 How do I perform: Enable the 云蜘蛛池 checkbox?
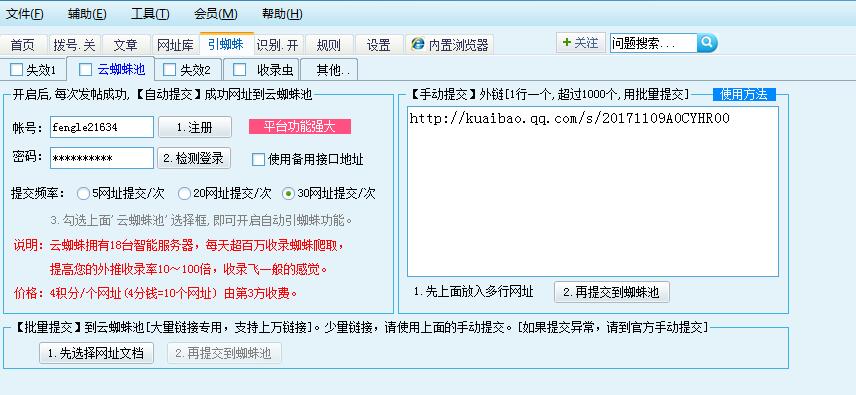click(x=86, y=69)
